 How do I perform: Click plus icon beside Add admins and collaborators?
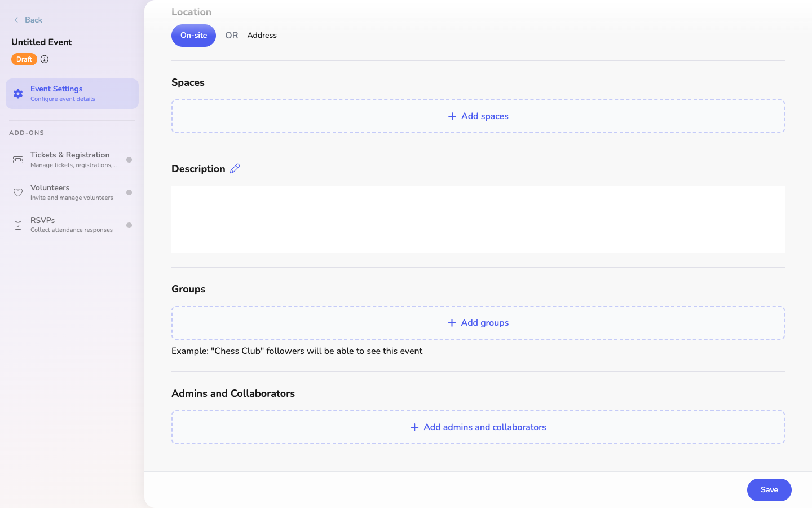[x=414, y=427]
